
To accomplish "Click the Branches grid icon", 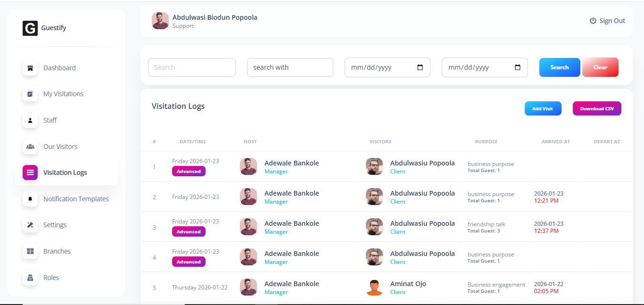I will (x=30, y=251).
